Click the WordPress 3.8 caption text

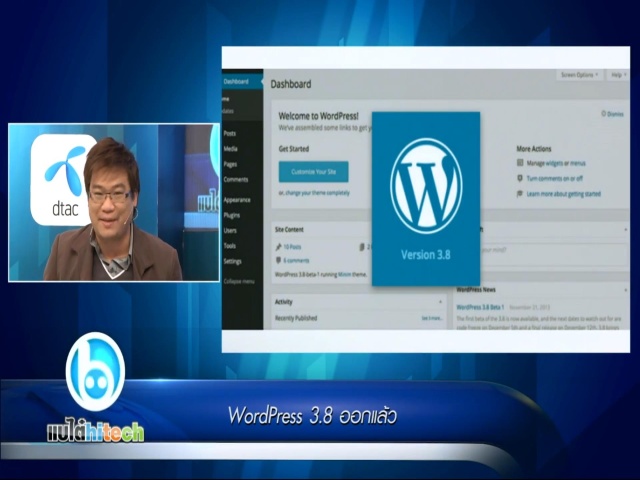[312, 416]
